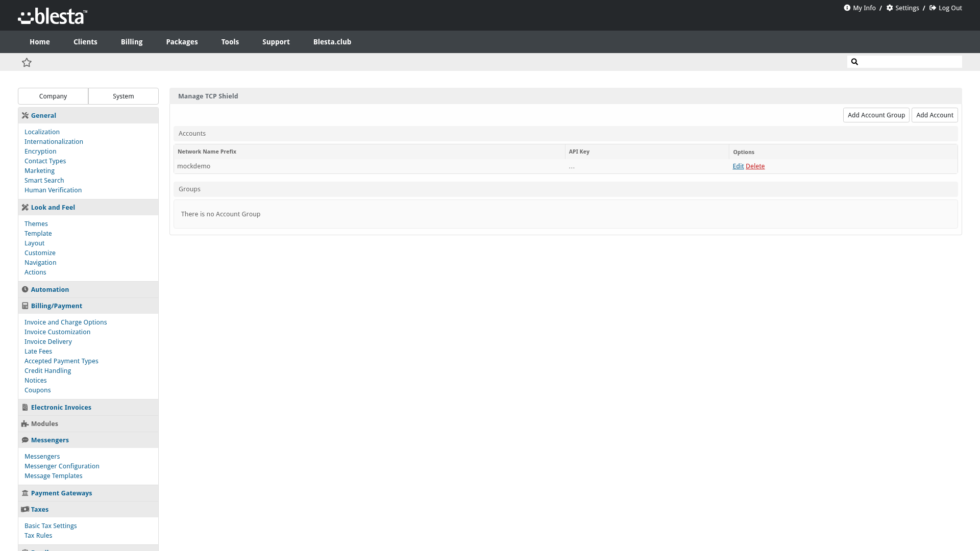Open Localization settings
This screenshot has width=980, height=551.
pyautogui.click(x=42, y=132)
